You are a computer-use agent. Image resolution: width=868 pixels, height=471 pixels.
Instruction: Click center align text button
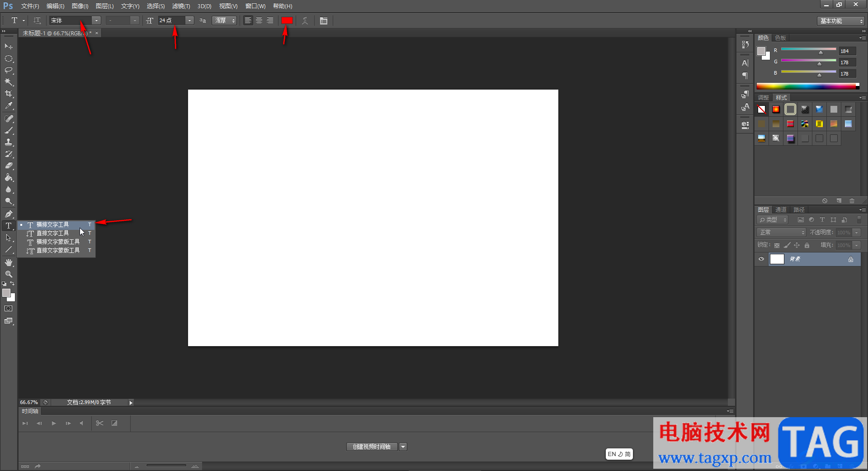coord(259,21)
